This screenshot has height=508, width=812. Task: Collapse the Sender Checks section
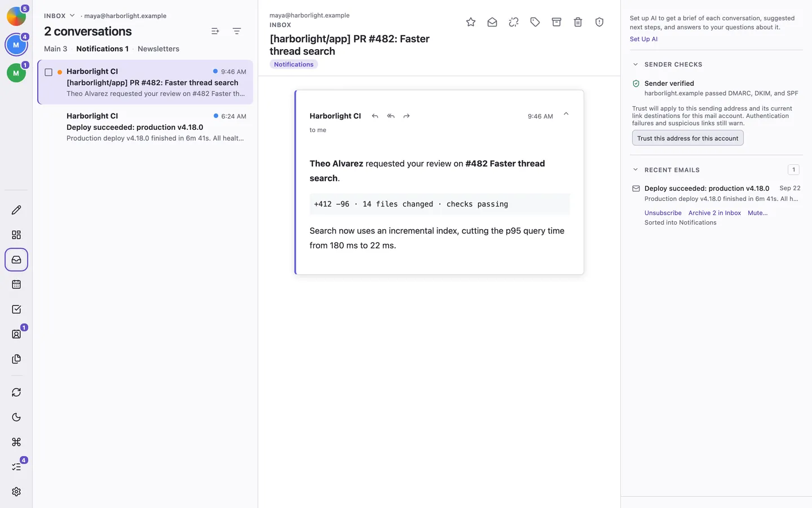click(x=636, y=64)
